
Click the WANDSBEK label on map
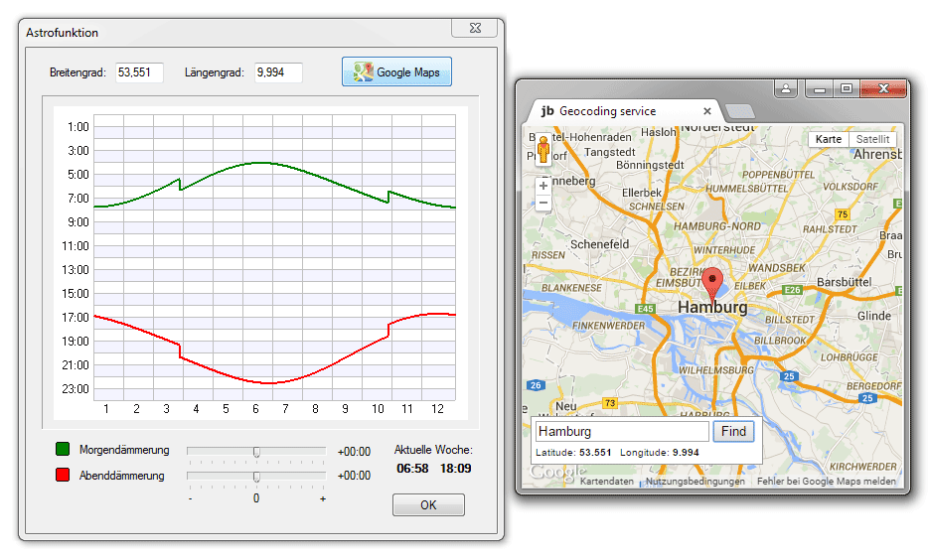coord(777,268)
